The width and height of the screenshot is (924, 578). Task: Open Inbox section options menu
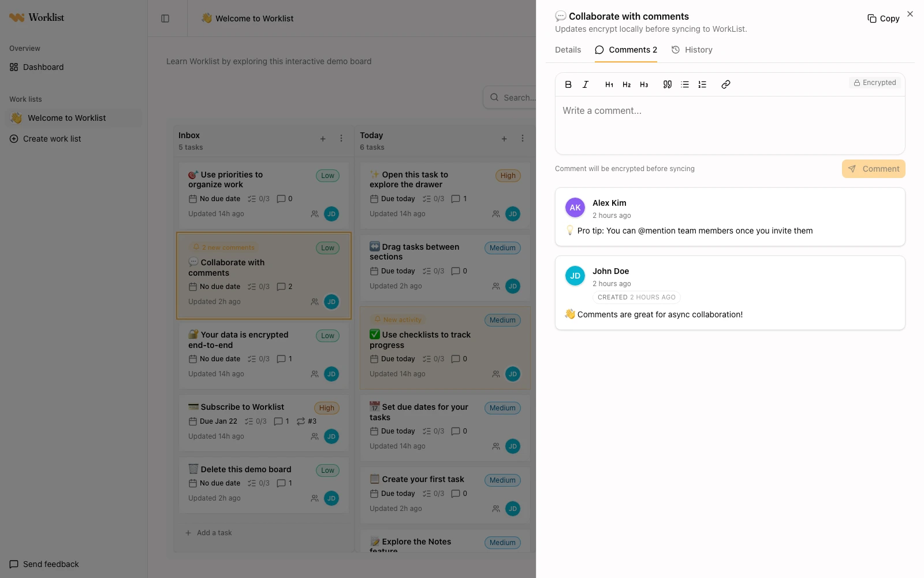coord(341,139)
